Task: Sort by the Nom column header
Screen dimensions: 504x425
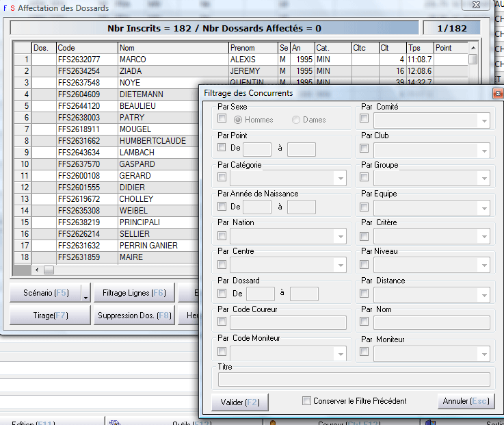Action: pos(172,48)
